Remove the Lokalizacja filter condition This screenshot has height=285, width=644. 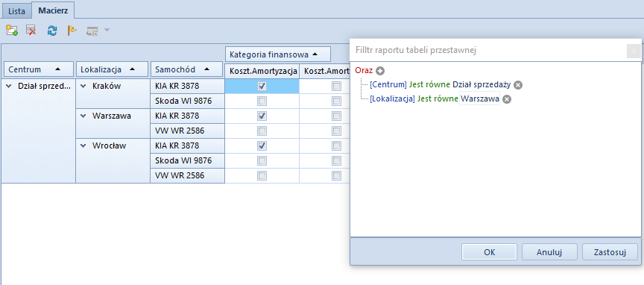(507, 99)
